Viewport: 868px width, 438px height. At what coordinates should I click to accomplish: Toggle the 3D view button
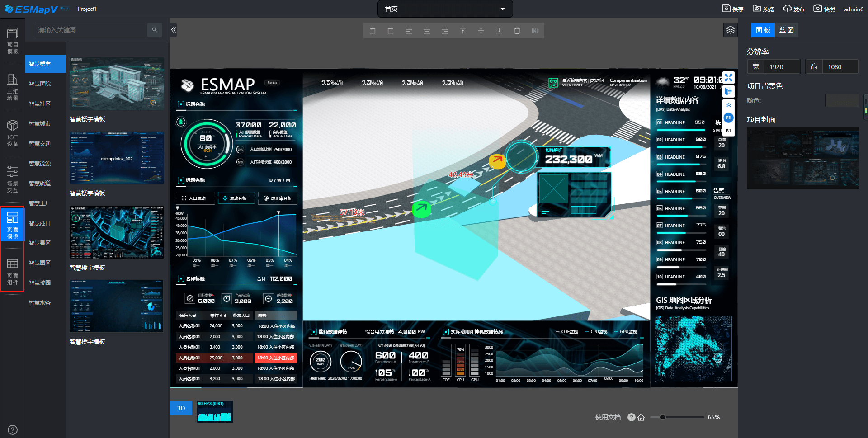coord(181,408)
